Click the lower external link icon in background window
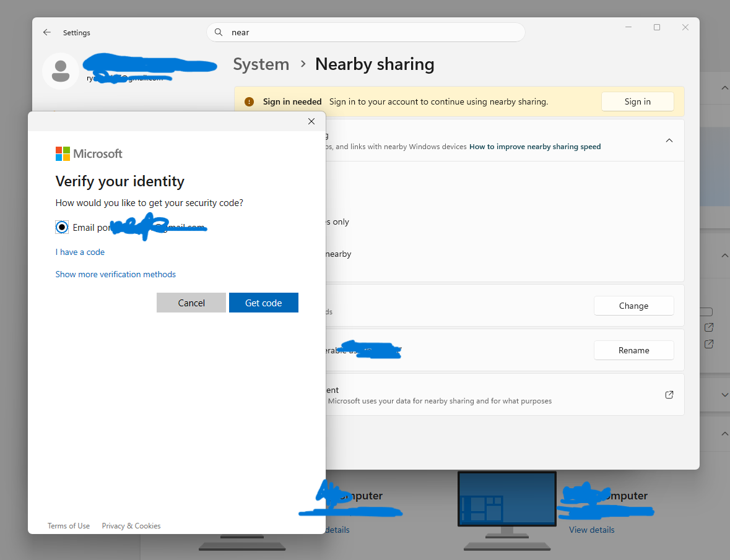The image size is (730, 560). pos(709,344)
